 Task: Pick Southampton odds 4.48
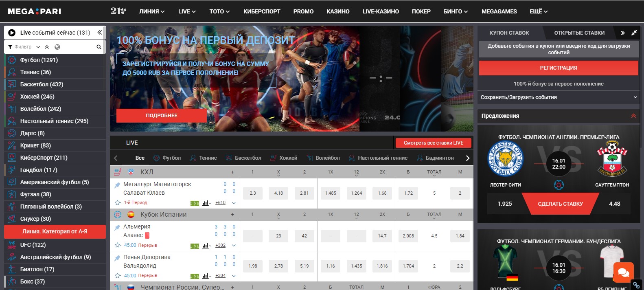pyautogui.click(x=615, y=204)
